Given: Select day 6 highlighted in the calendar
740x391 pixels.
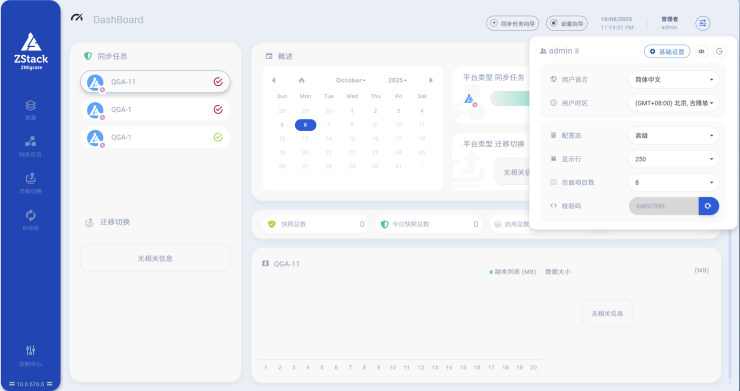Looking at the screenshot, I should click(x=305, y=125).
